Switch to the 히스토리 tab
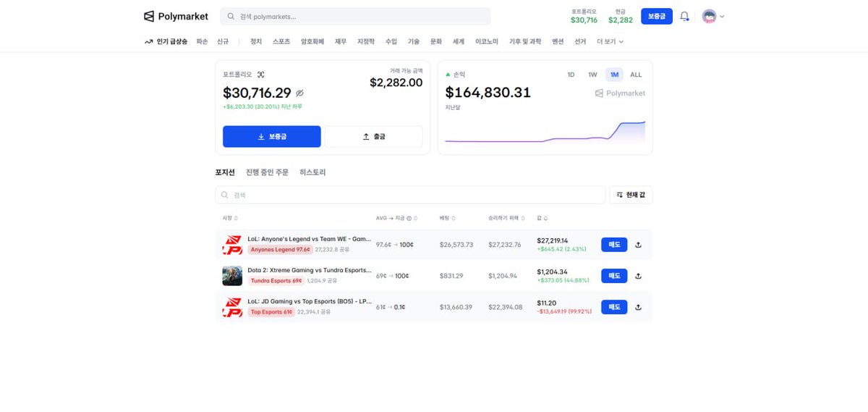The width and height of the screenshot is (868, 412). tap(312, 172)
